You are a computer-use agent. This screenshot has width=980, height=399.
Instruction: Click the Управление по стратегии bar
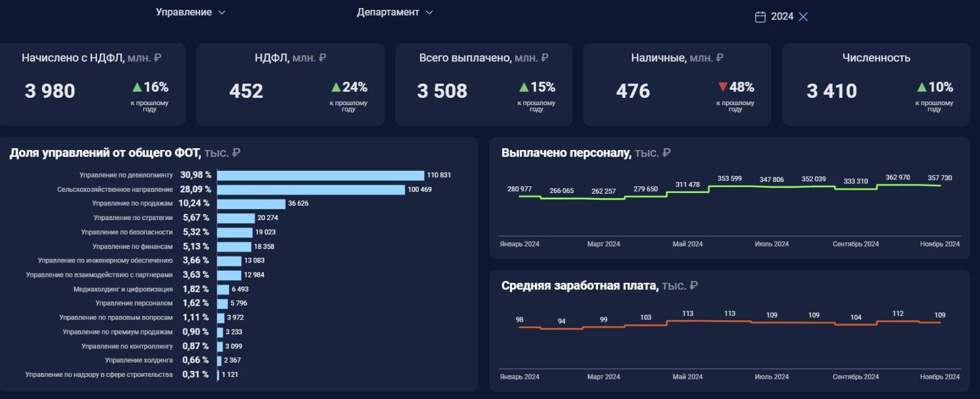pyautogui.click(x=236, y=218)
